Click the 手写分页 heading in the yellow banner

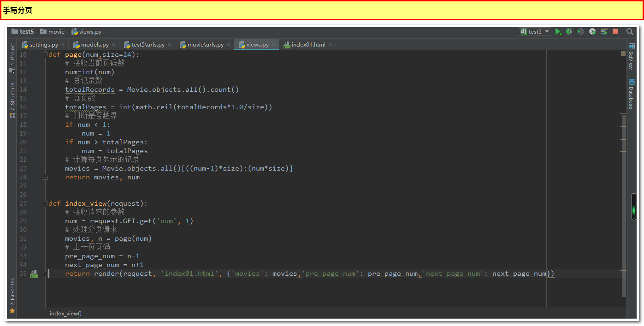18,10
